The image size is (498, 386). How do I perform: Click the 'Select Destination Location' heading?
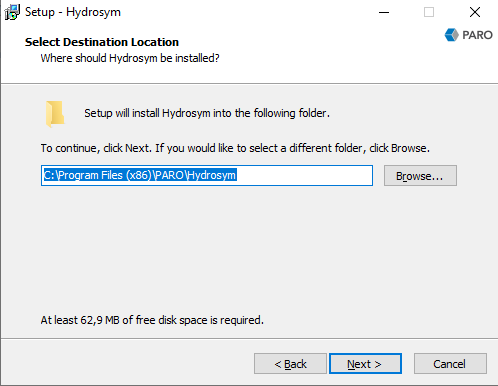(x=102, y=42)
